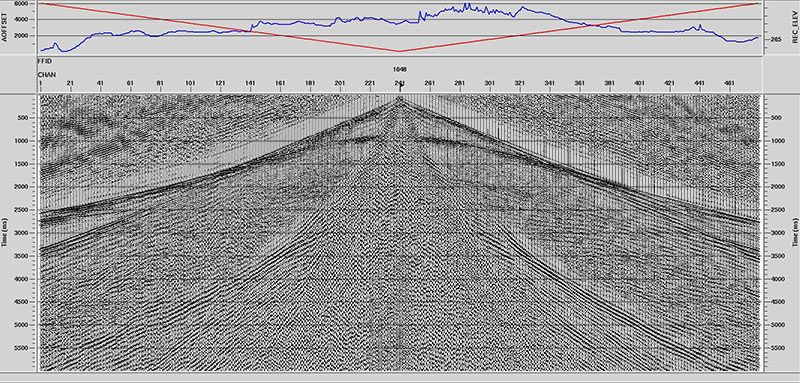The width and height of the screenshot is (800, 383).
Task: Click the right Time (ms) axis title
Action: pos(795,232)
